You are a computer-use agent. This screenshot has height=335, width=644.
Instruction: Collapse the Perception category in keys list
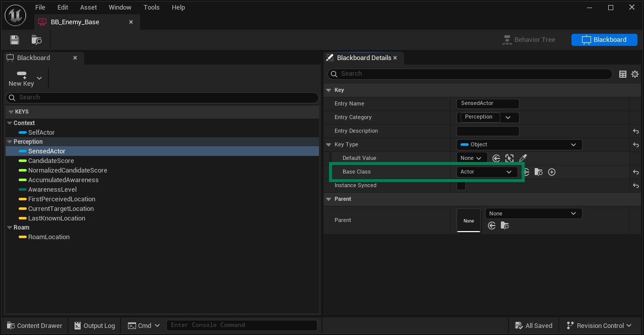(10, 142)
